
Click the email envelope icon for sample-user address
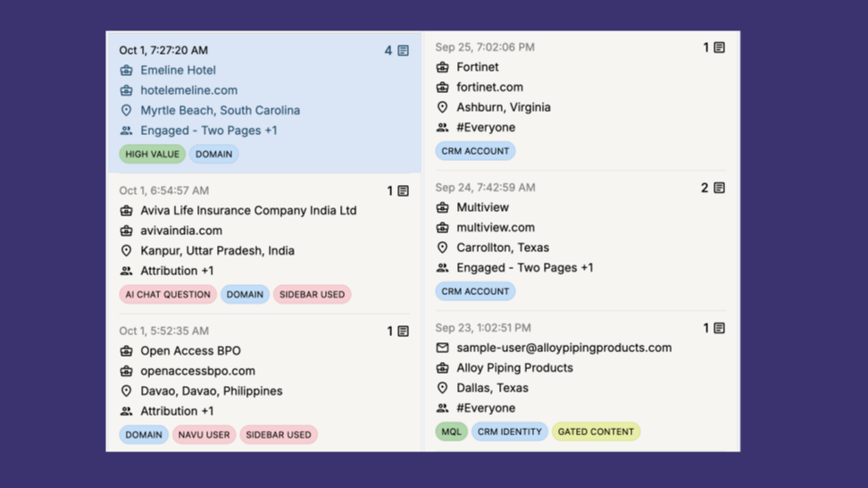coord(442,348)
